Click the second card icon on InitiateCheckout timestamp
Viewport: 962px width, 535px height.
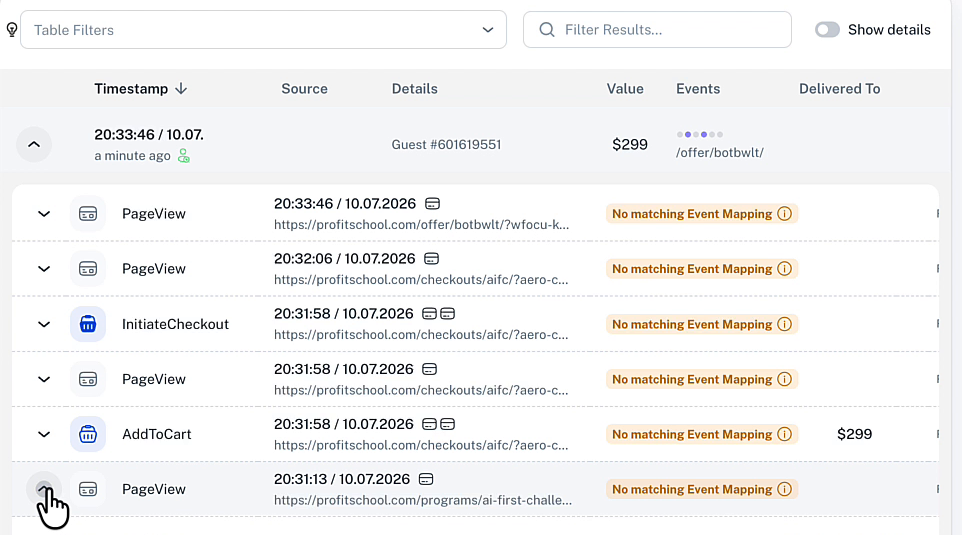(448, 314)
